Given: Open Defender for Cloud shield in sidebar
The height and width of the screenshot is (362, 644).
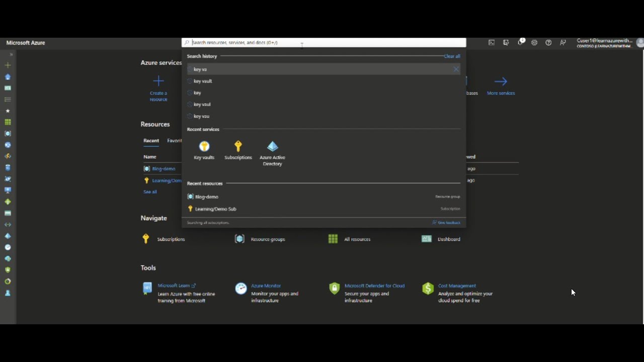Looking at the screenshot, I should [x=8, y=270].
